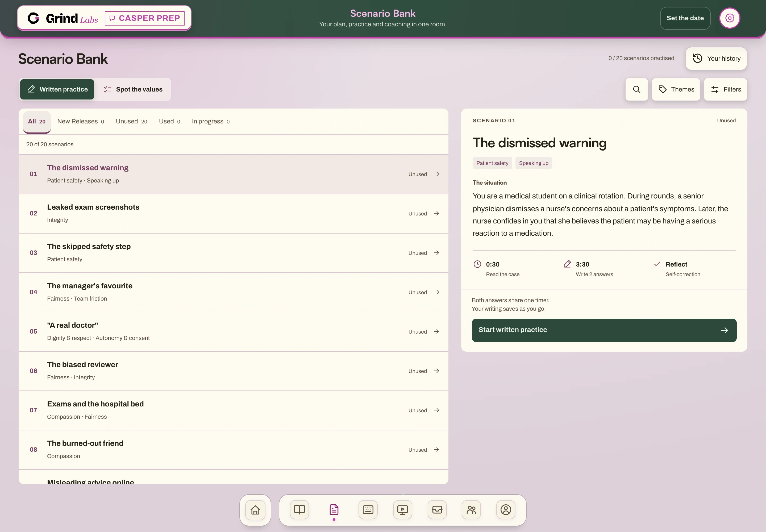Open scenario "A real doctor"
The width and height of the screenshot is (766, 532).
pos(233,331)
